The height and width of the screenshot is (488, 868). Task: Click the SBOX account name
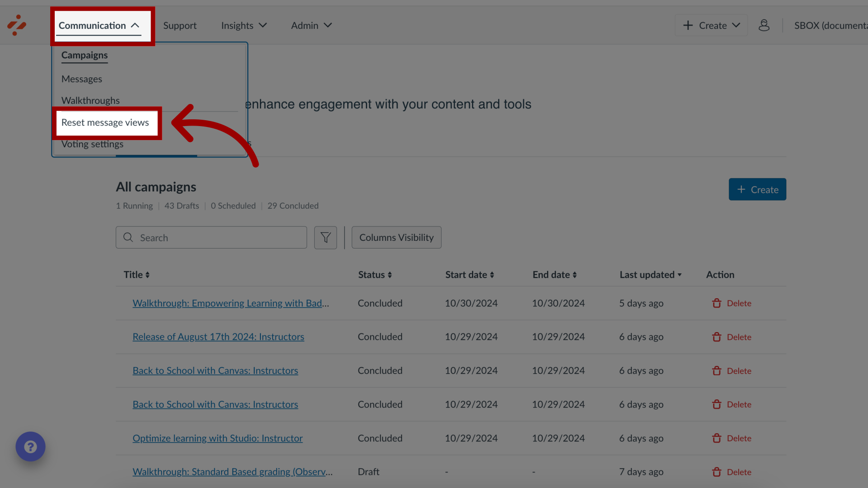(x=831, y=26)
